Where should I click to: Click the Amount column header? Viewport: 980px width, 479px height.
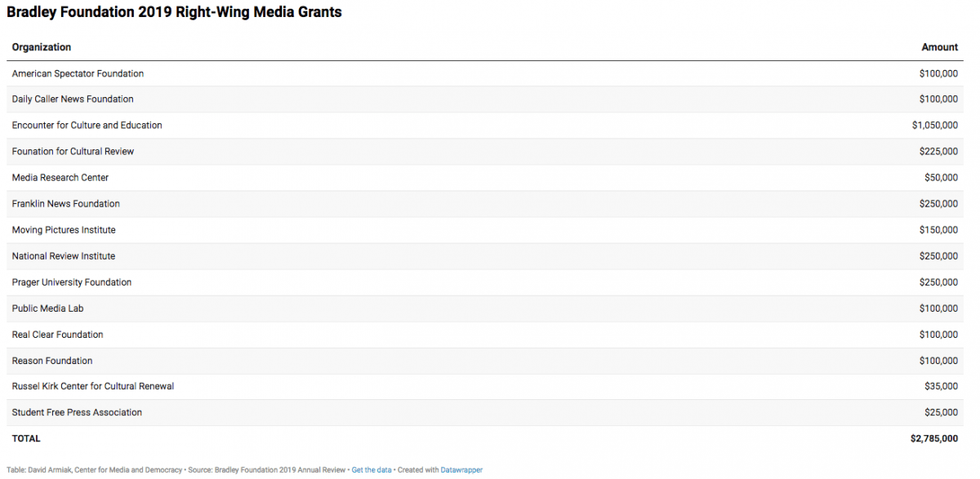tap(939, 47)
